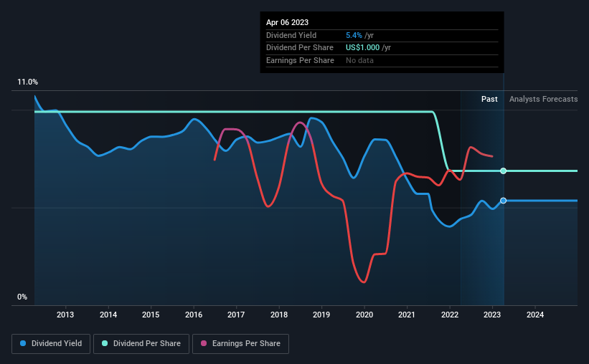Image resolution: width=589 pixels, height=364 pixels.
Task: Click the 2023 x-axis label
Action: 492,315
